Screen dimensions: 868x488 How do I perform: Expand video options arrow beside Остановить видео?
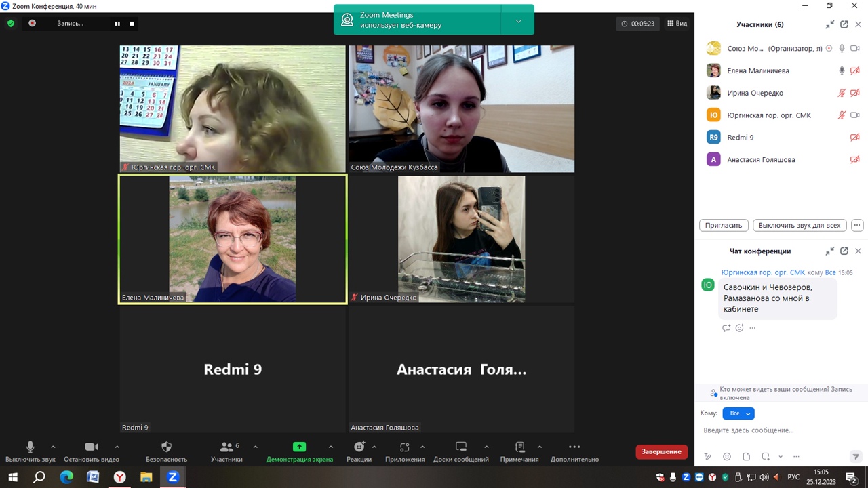coord(117,447)
